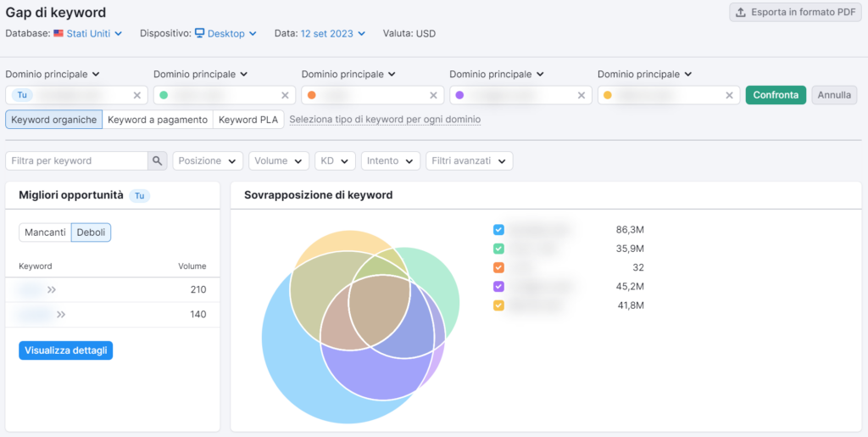This screenshot has width=868, height=437.
Task: Clear the purple-dot domain field
Action: point(581,95)
